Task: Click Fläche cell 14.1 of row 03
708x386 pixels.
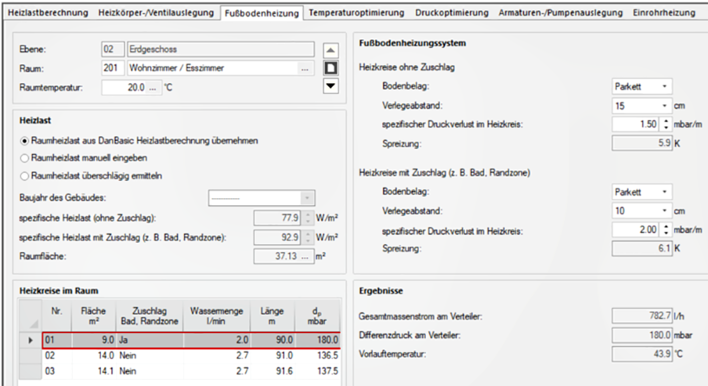Action: [93, 371]
